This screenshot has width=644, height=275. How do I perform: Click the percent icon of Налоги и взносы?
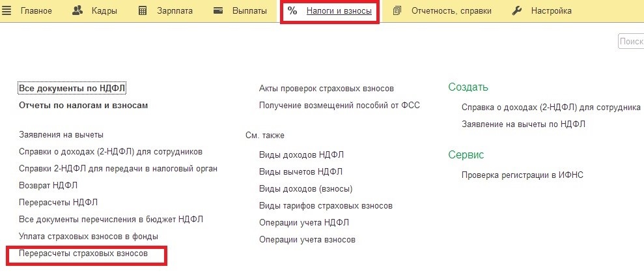(x=292, y=10)
